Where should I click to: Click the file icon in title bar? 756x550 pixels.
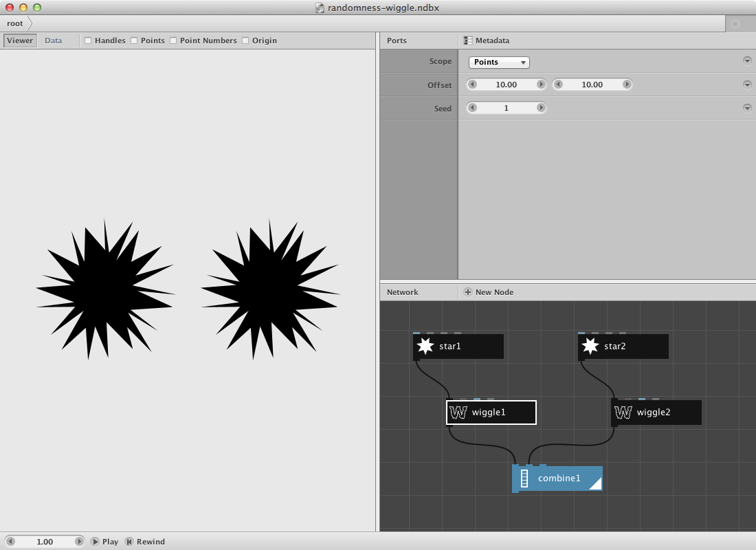click(x=320, y=8)
